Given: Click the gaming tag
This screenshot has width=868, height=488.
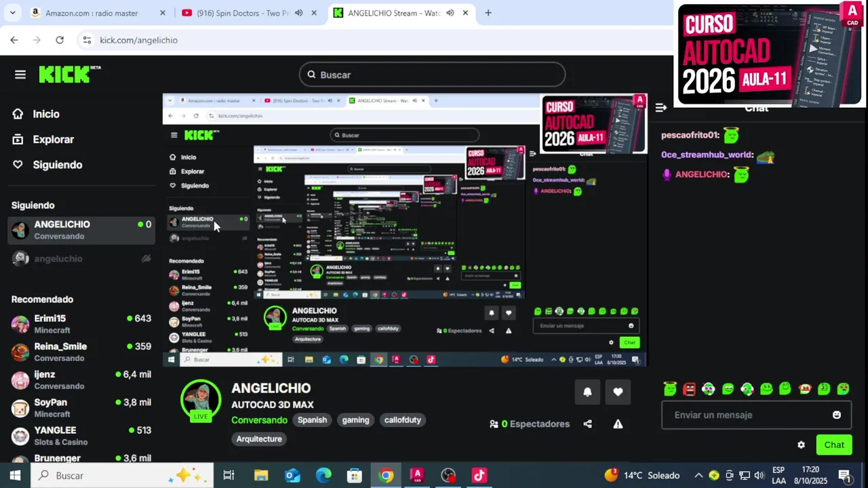Looking at the screenshot, I should 355,420.
